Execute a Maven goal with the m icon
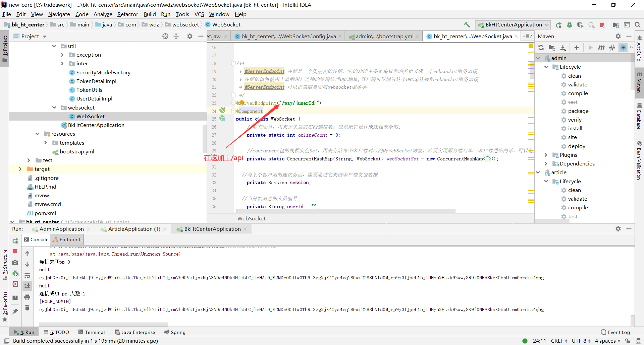The image size is (644, 345). click(601, 48)
